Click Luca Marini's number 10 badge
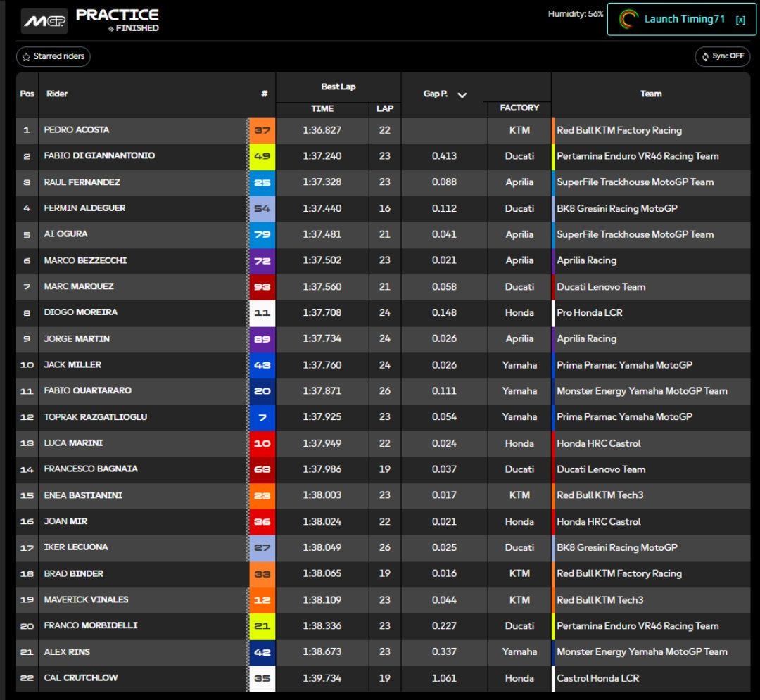This screenshot has height=700, width=760. point(262,443)
